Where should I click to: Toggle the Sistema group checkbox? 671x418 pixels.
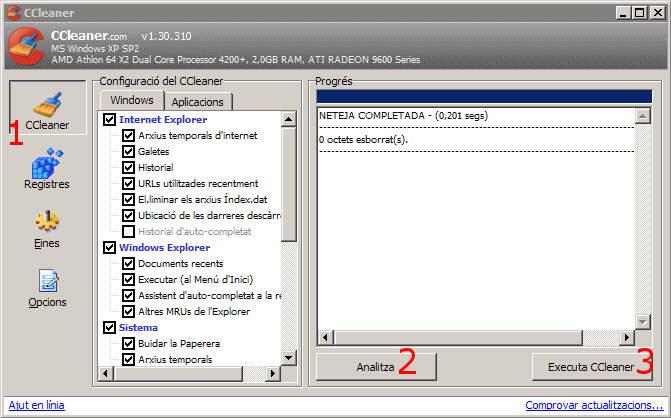tap(110, 327)
